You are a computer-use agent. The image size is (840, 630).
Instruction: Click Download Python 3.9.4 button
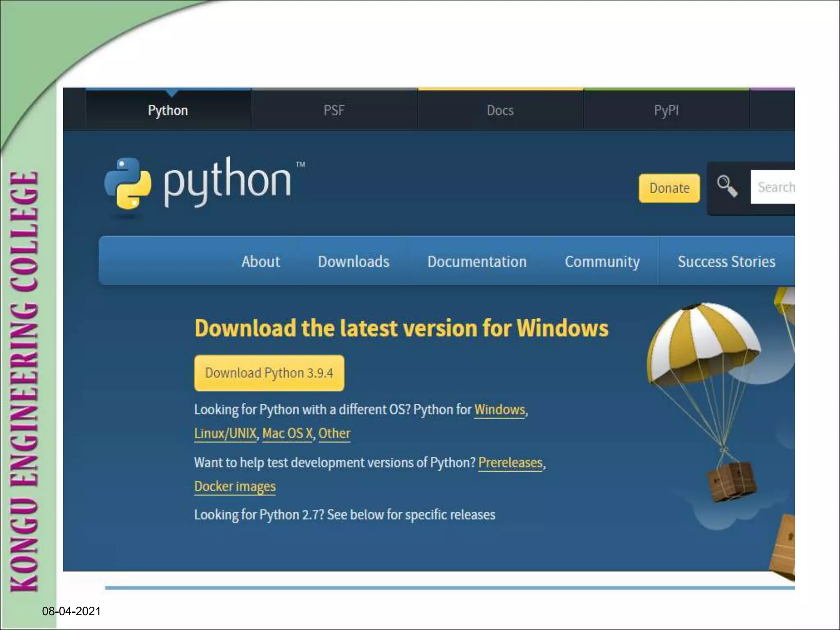[x=269, y=373]
